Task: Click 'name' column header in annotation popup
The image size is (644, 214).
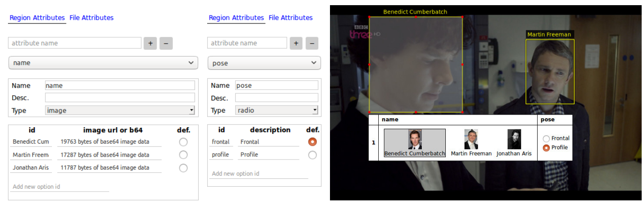Action: pyautogui.click(x=390, y=120)
